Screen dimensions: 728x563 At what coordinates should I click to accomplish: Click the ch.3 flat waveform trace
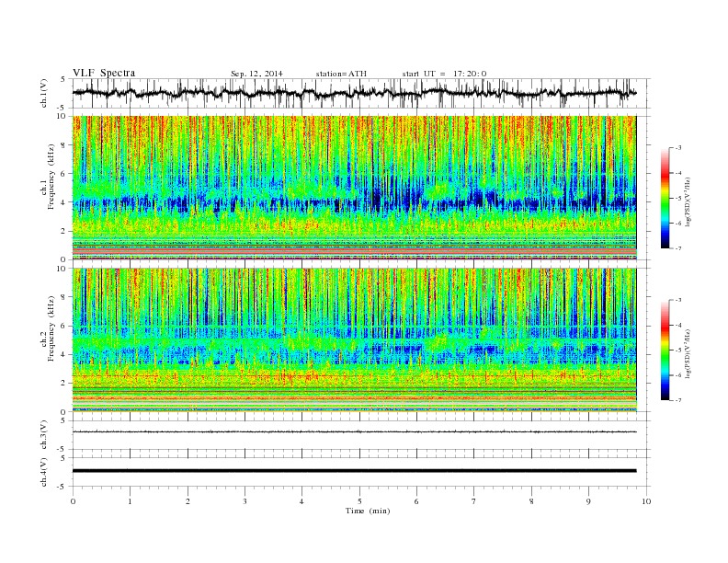pos(355,431)
